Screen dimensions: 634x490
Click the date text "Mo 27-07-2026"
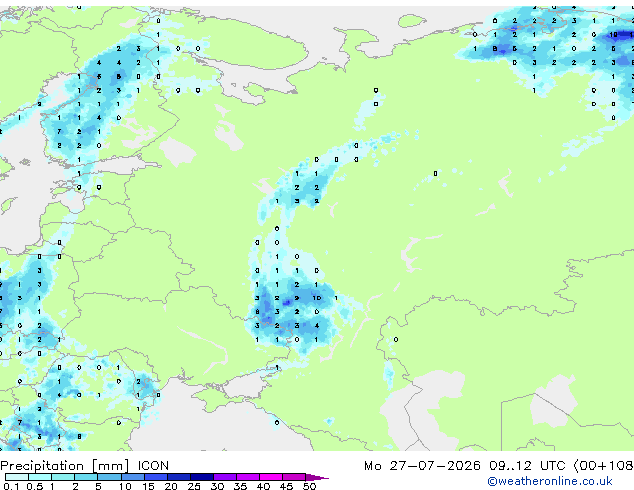pos(422,466)
